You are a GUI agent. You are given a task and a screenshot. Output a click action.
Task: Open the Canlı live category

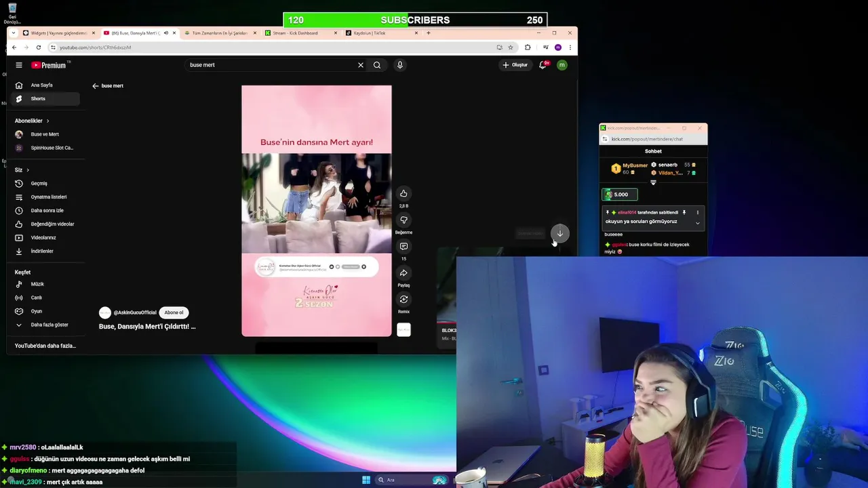[46, 298]
